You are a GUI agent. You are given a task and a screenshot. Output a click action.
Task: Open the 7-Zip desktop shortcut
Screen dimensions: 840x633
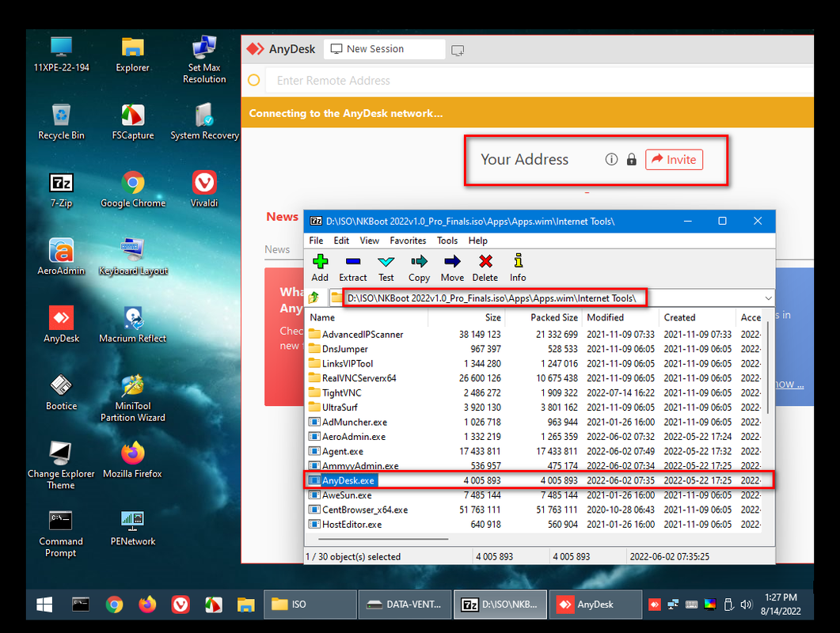[61, 191]
